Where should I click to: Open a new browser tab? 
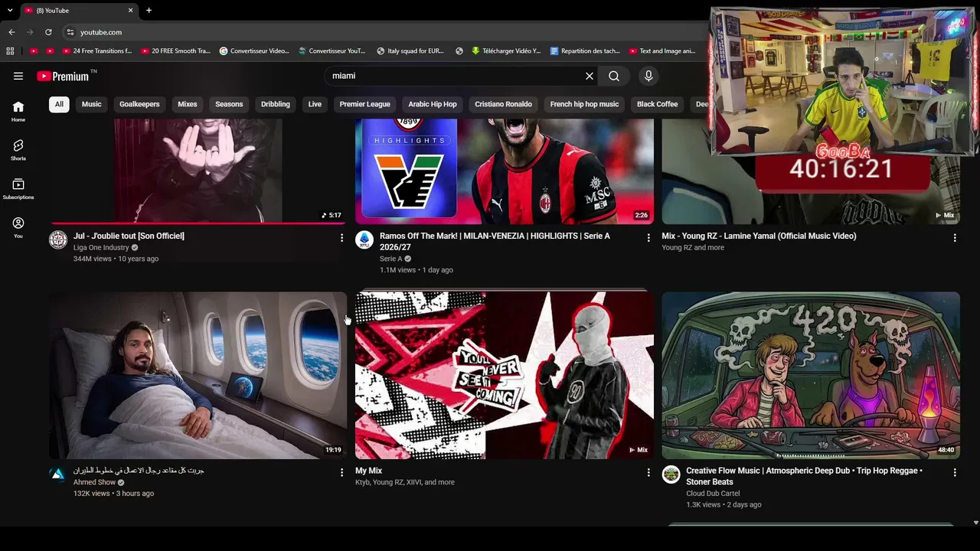(149, 10)
